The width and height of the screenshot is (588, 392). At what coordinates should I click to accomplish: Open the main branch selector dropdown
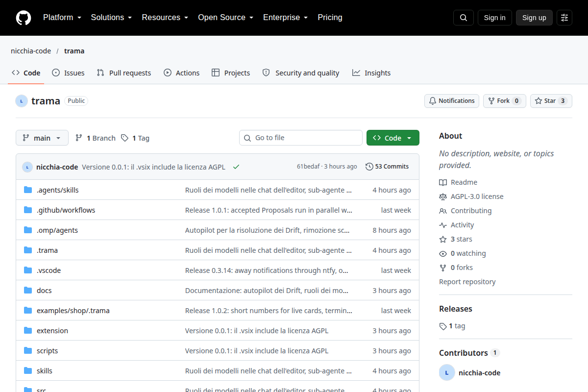tap(42, 138)
